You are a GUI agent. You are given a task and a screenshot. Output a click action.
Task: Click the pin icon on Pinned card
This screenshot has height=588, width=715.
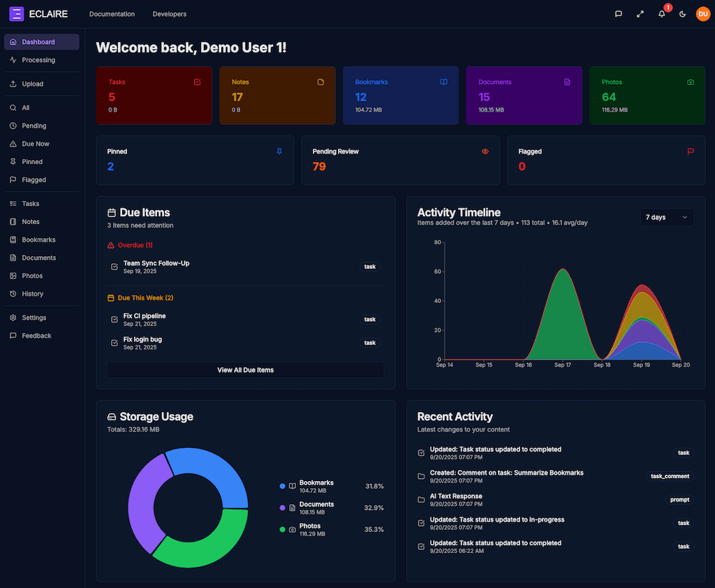click(279, 151)
